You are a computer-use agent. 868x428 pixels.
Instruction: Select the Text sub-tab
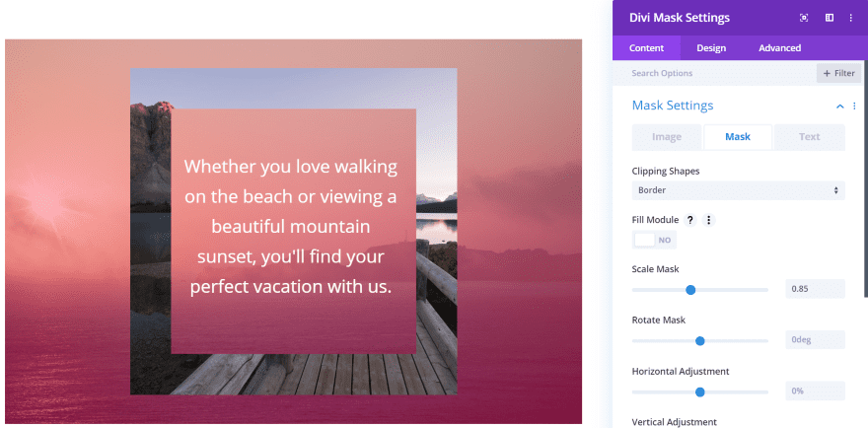coord(810,137)
